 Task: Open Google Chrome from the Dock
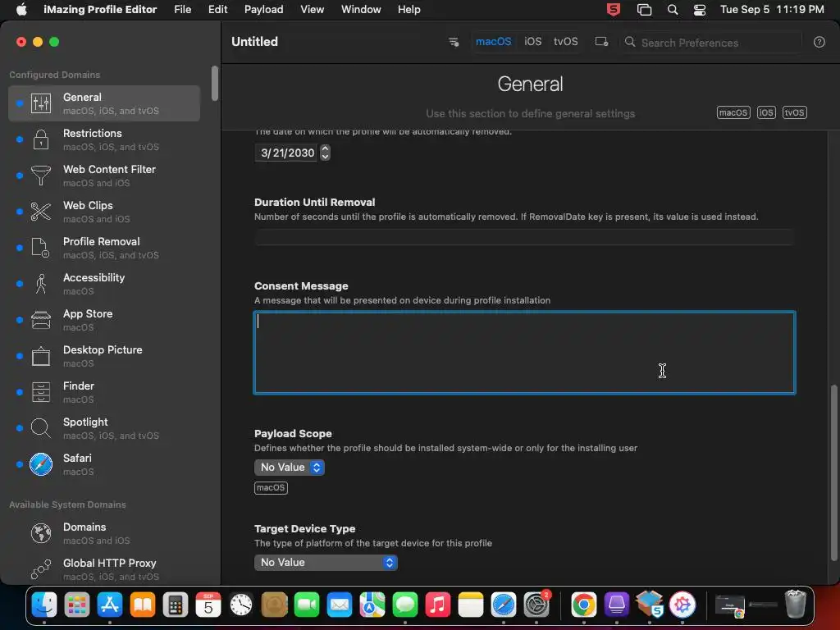[x=583, y=605]
